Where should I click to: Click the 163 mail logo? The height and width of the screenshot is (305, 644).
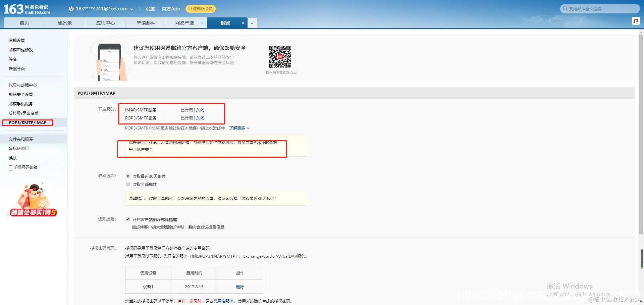[x=27, y=9]
